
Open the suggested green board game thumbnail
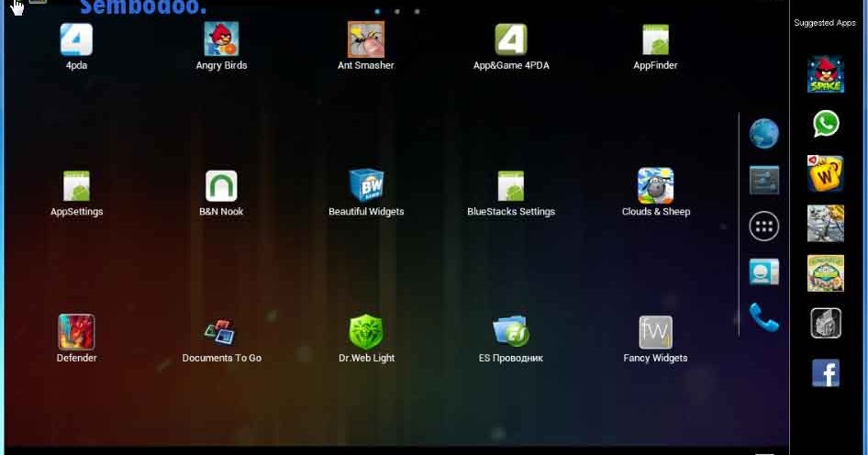[x=826, y=272]
